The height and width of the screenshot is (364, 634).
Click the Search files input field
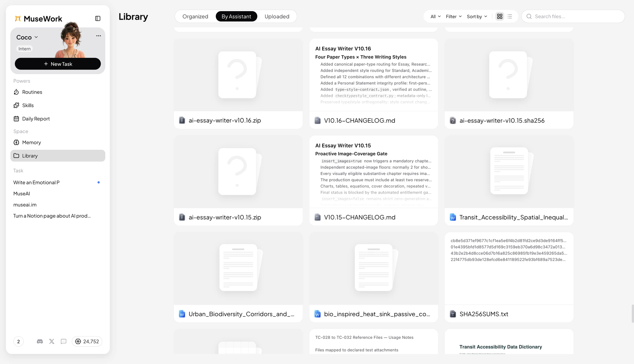click(573, 16)
